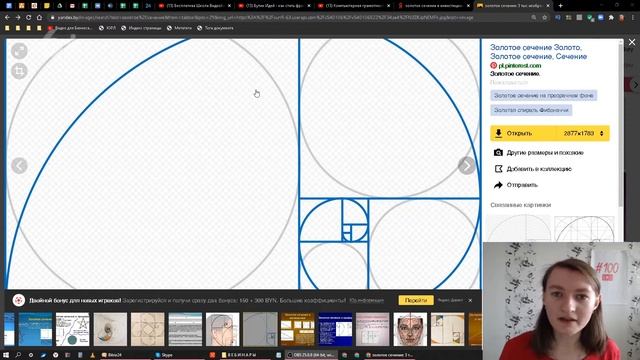Open the Видео для Бизнеса bookmark
Screen dimensions: 640x360
point(70,28)
